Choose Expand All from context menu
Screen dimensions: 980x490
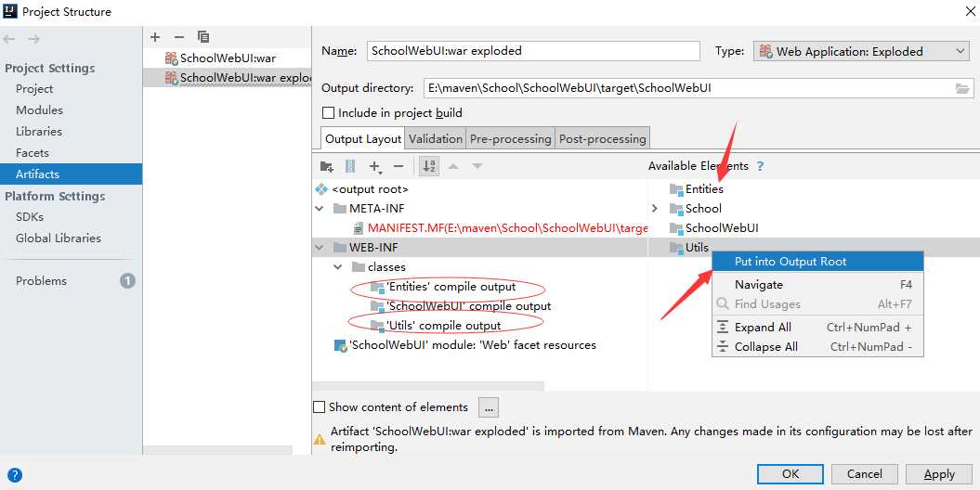coord(817,327)
